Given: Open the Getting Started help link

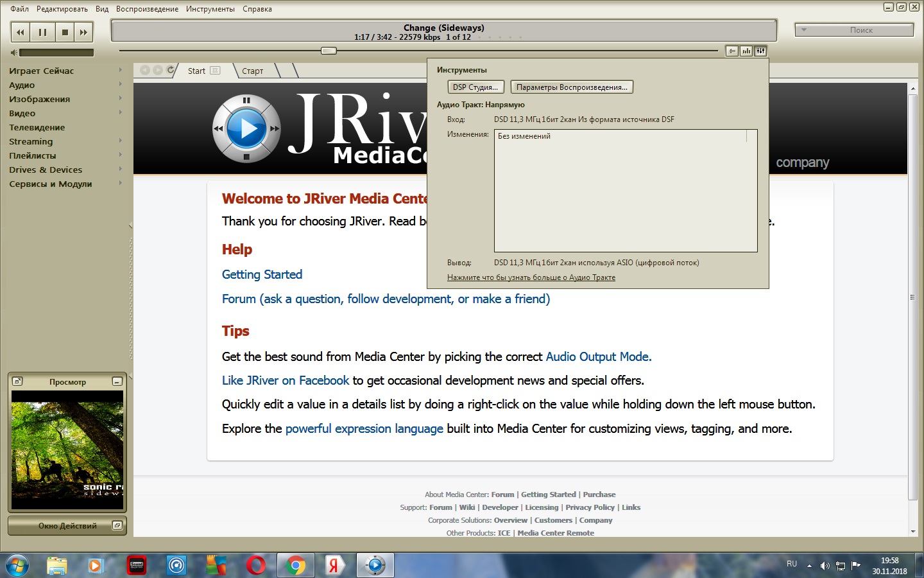Looking at the screenshot, I should click(262, 274).
